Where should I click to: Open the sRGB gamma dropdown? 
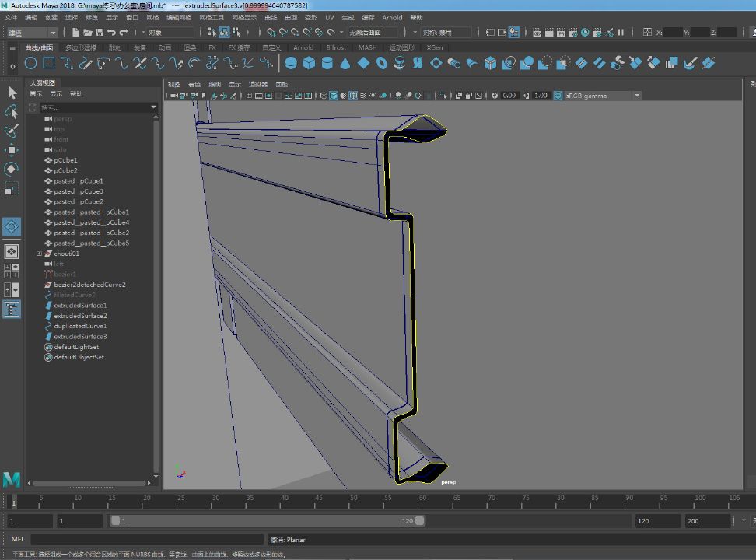tap(637, 96)
